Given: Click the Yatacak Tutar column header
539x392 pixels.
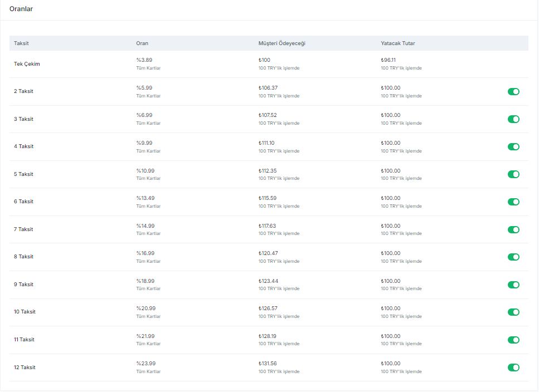Looking at the screenshot, I should pos(398,43).
